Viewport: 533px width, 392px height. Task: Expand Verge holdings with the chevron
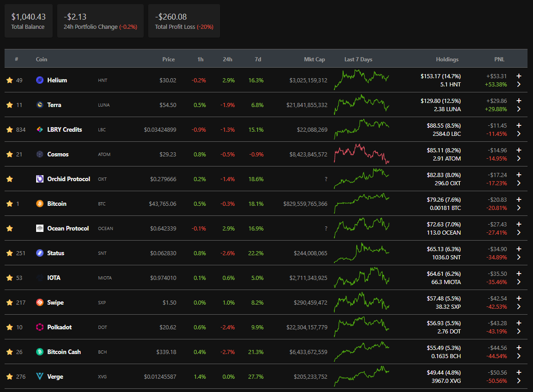pyautogui.click(x=519, y=381)
